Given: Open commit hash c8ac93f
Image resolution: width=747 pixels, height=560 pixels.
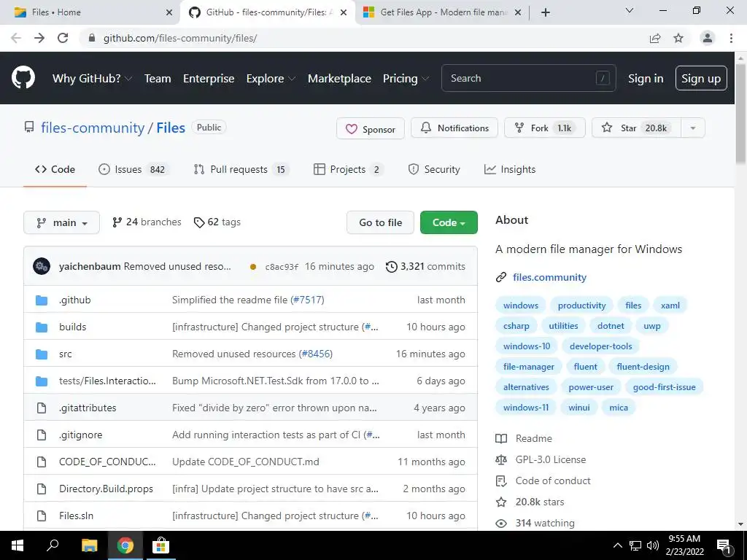Looking at the screenshot, I should (x=282, y=267).
